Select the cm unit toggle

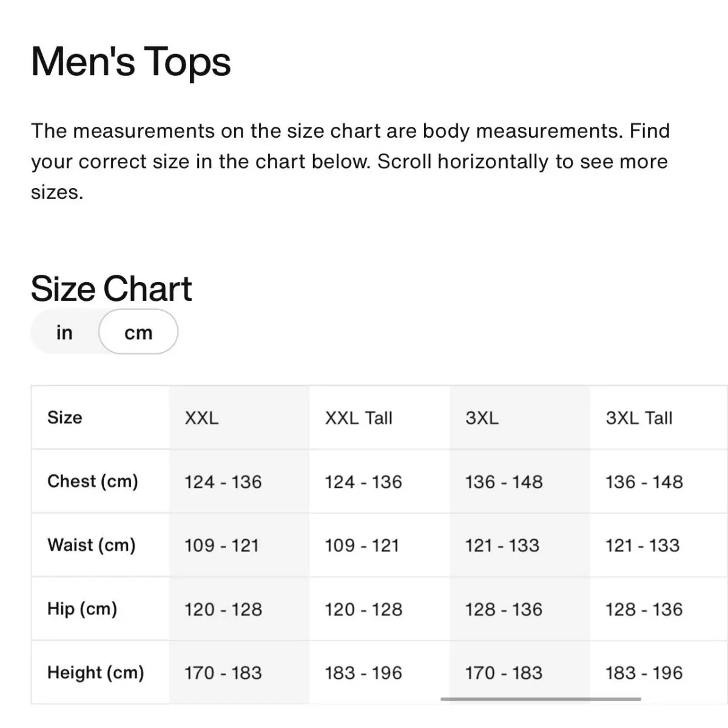[x=138, y=332]
